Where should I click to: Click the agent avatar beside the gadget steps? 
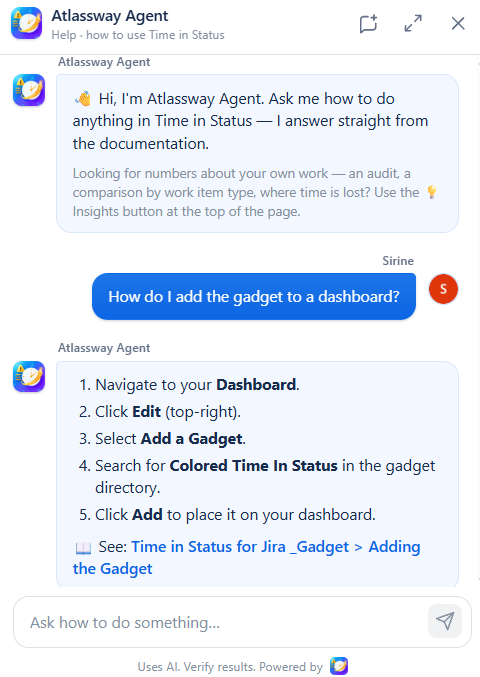[29, 376]
